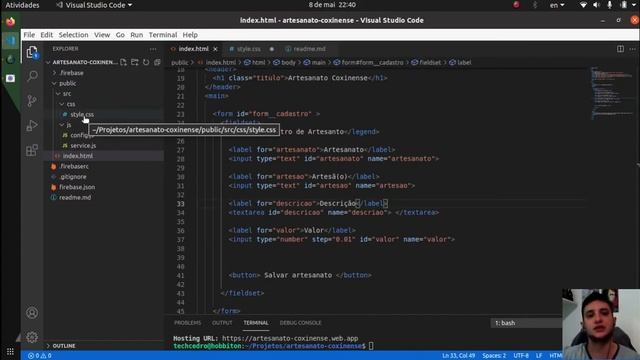Open .firebaserc file
The width and height of the screenshot is (640, 360).
click(x=73, y=166)
